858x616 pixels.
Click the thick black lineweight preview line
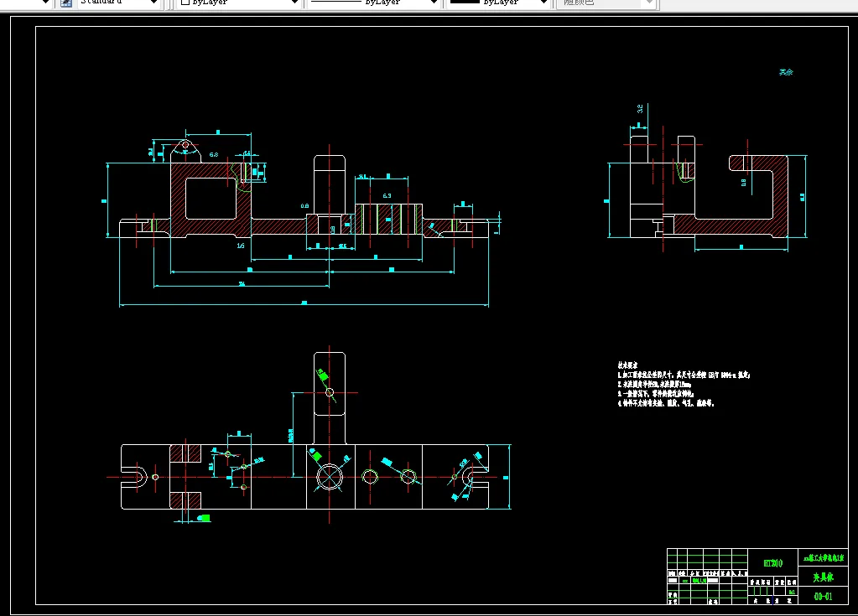[465, 2]
